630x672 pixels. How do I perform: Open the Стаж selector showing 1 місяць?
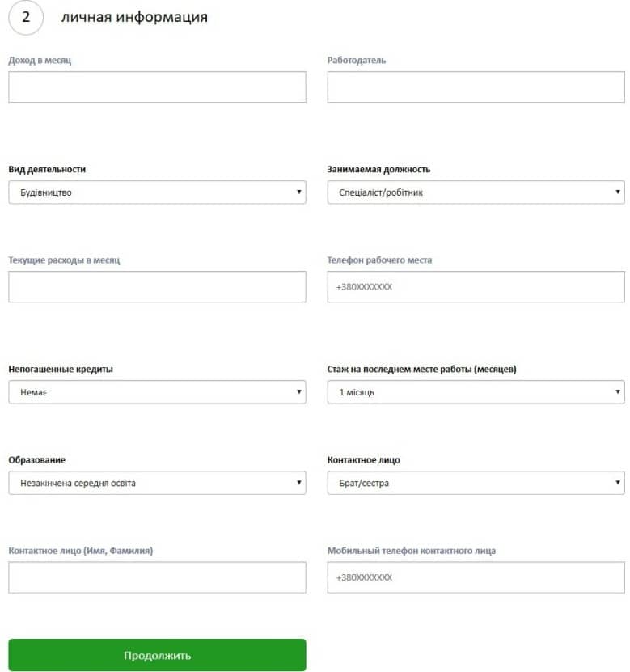(x=476, y=391)
